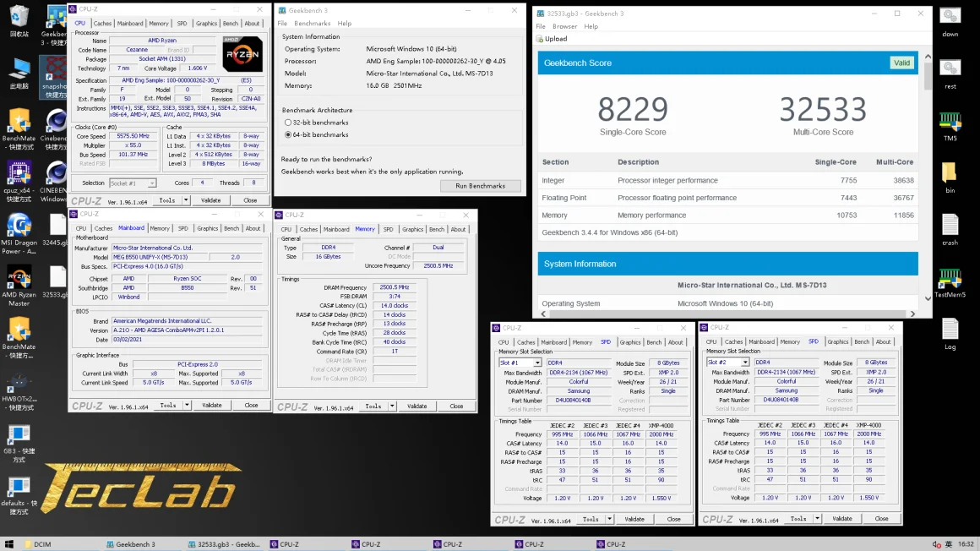980x551 pixels.
Task: Open the Slot #1 memory slot dropdown
Action: pos(537,363)
